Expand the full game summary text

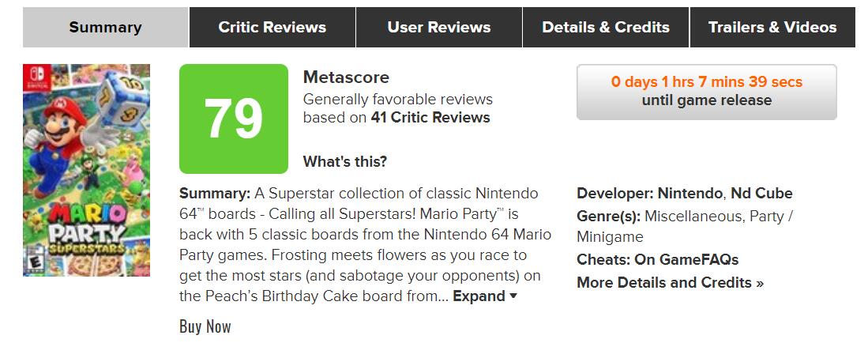(485, 296)
